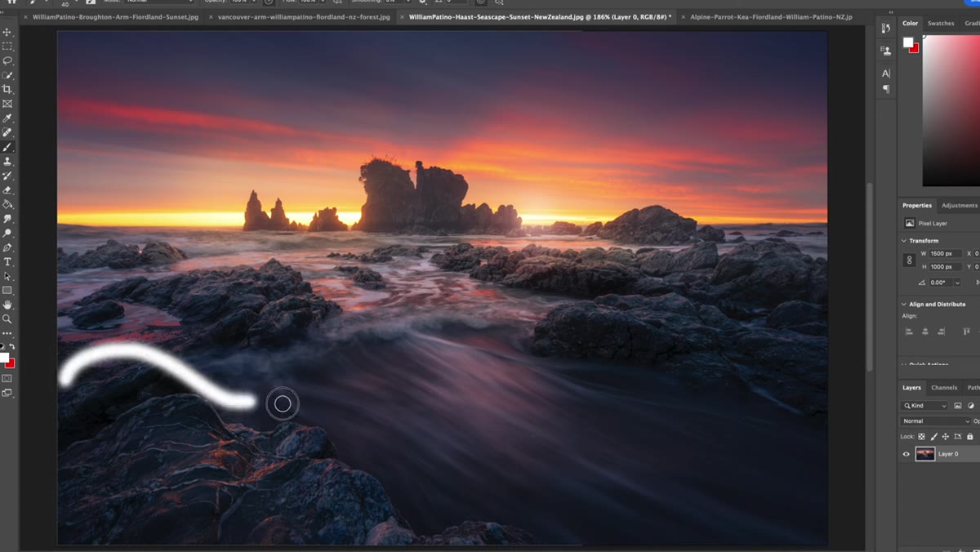
Task: Switch to the Alpine-Parrot-Kea document tab
Action: click(771, 16)
